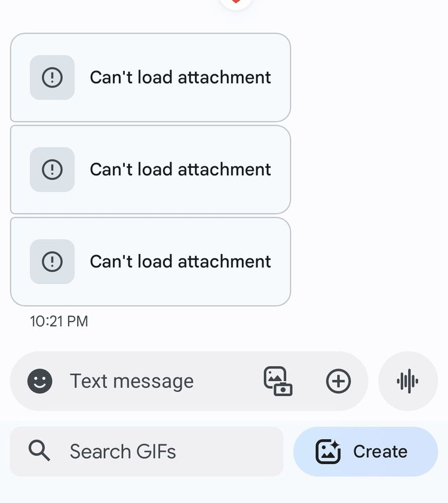Click the red heart reaction at top
This screenshot has height=503, width=448.
point(236,2)
